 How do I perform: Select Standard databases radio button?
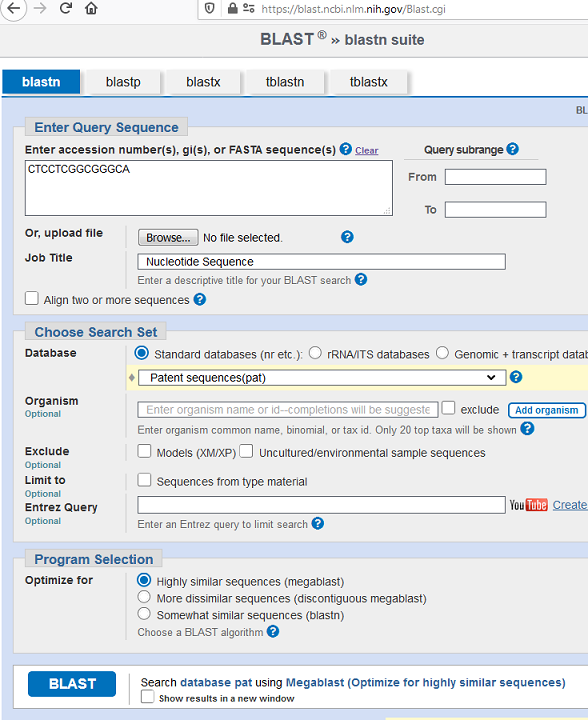[x=141, y=353]
